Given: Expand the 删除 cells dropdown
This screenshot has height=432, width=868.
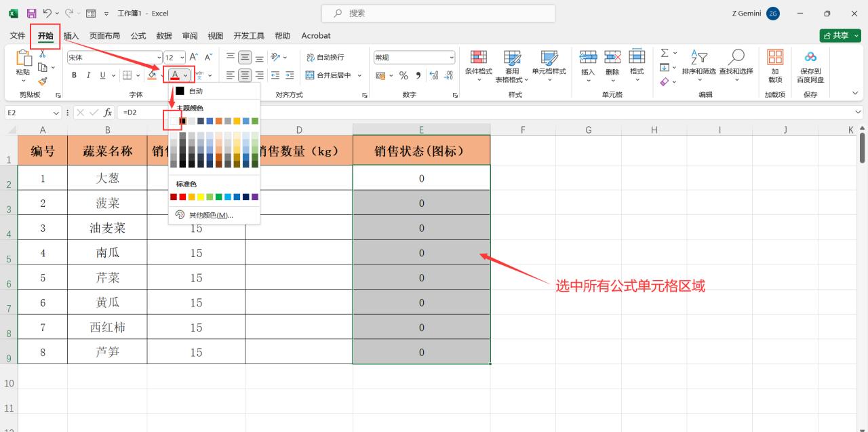Looking at the screenshot, I should click(612, 81).
